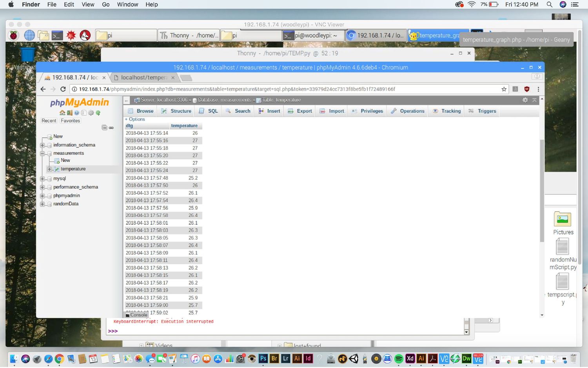
Task: Open Wolfram icon in Pi taskbar
Action: click(85, 35)
